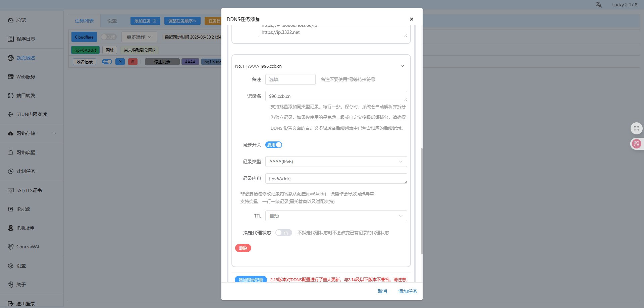The height and width of the screenshot is (308, 644).
Task: Collapse the No.1 AAAA record section
Action: [402, 66]
